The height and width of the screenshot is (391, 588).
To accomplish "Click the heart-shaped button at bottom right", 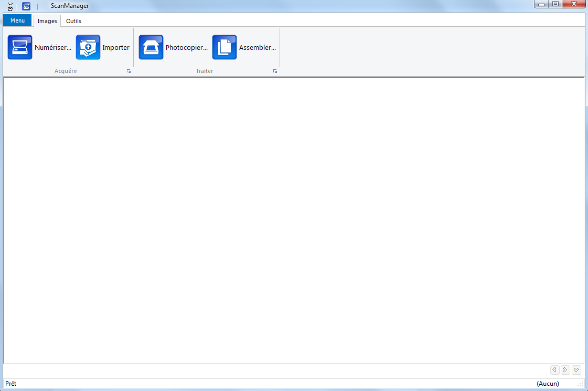I will tap(576, 370).
